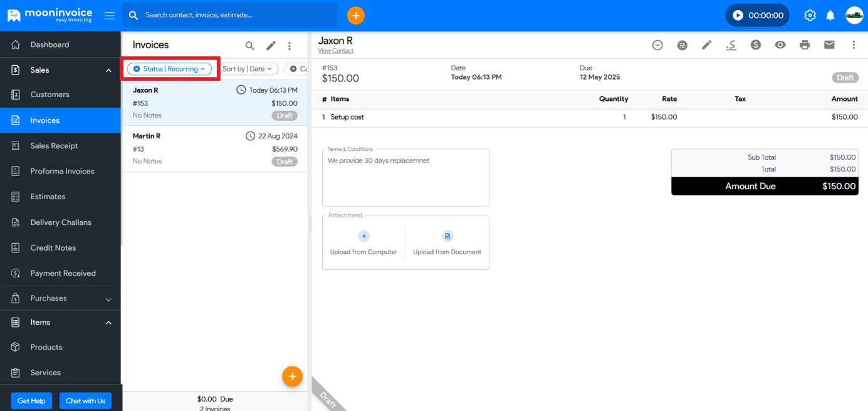Open the profile avatar menu
This screenshot has height=411, width=868.
pos(854,16)
